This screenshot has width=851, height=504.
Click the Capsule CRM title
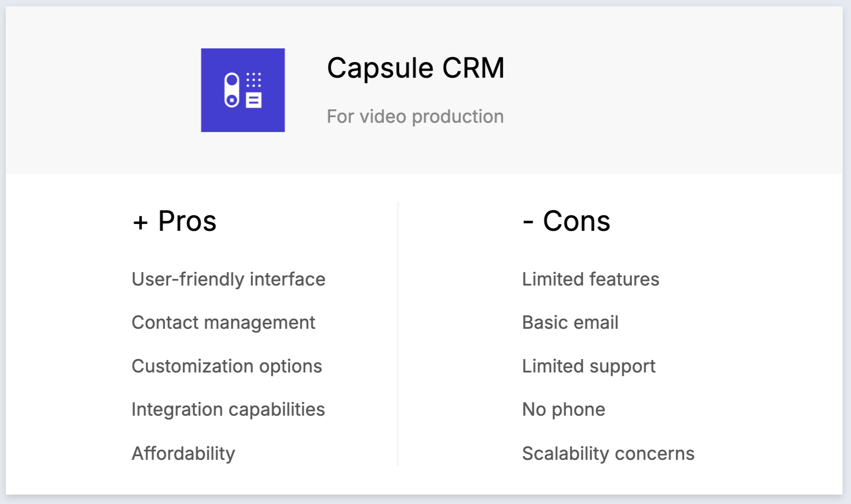tap(415, 69)
